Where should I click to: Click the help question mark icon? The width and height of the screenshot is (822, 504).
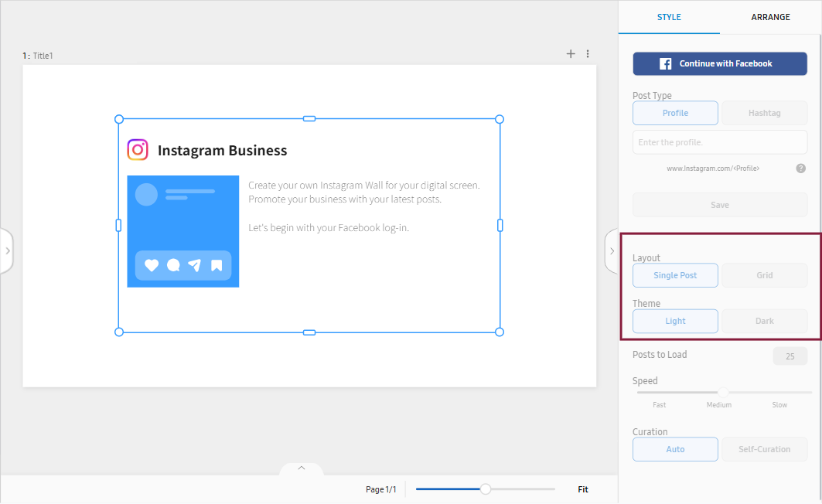[800, 169]
